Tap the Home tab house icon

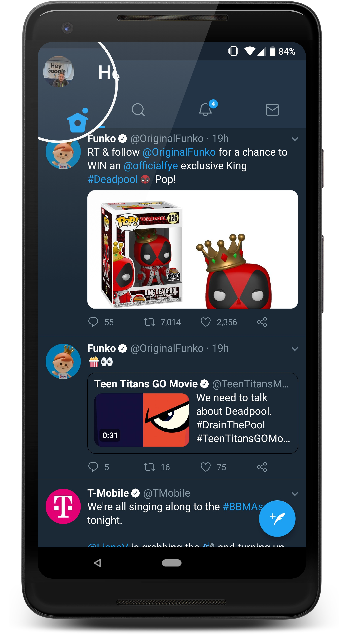tap(78, 120)
